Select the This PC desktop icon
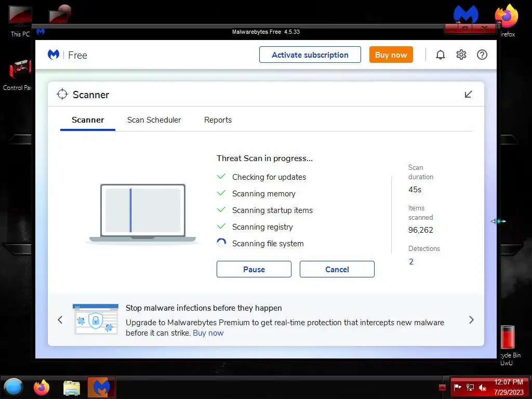 point(20,21)
